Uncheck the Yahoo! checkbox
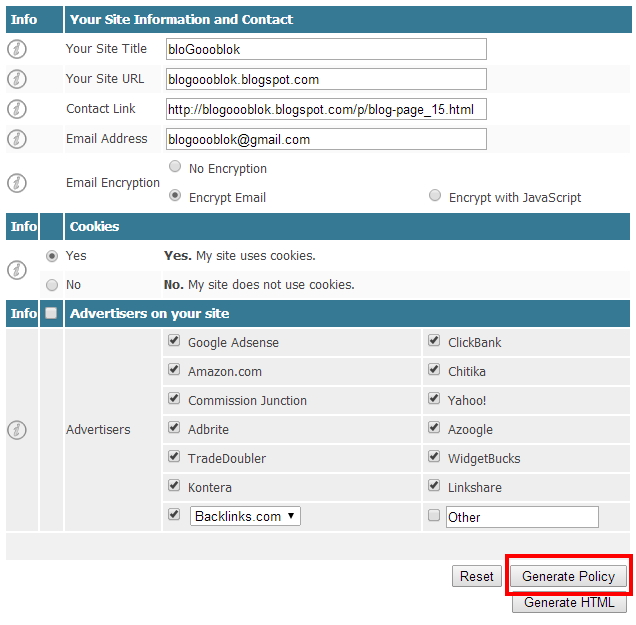 tap(434, 398)
